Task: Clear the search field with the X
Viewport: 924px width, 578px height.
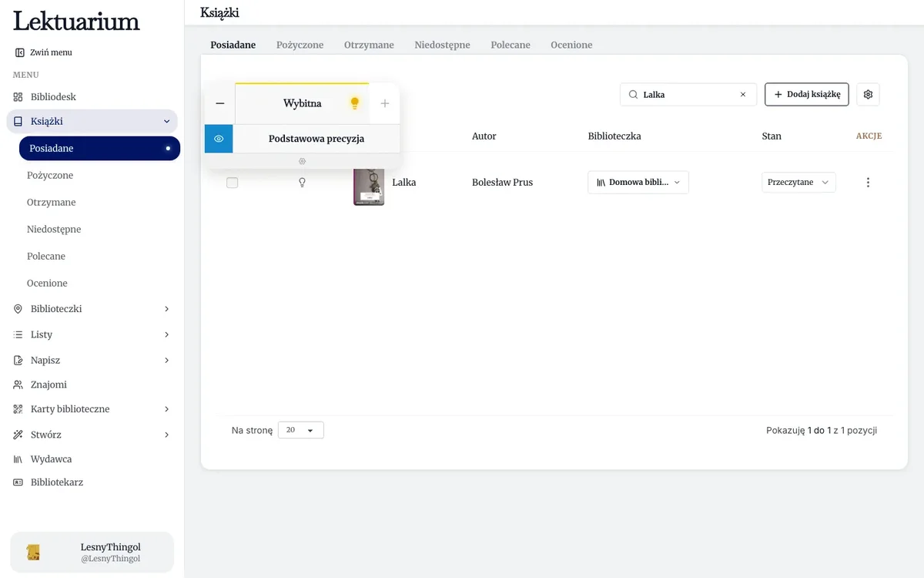Action: click(743, 95)
